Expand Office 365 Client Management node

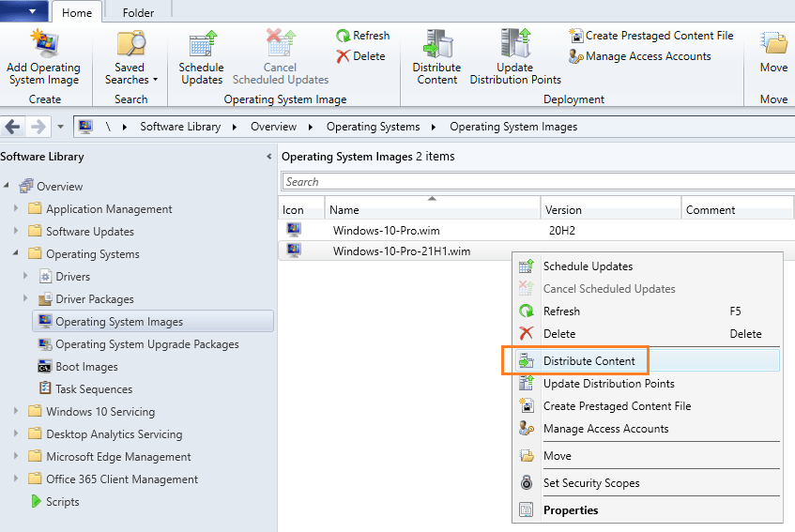pyautogui.click(x=16, y=478)
